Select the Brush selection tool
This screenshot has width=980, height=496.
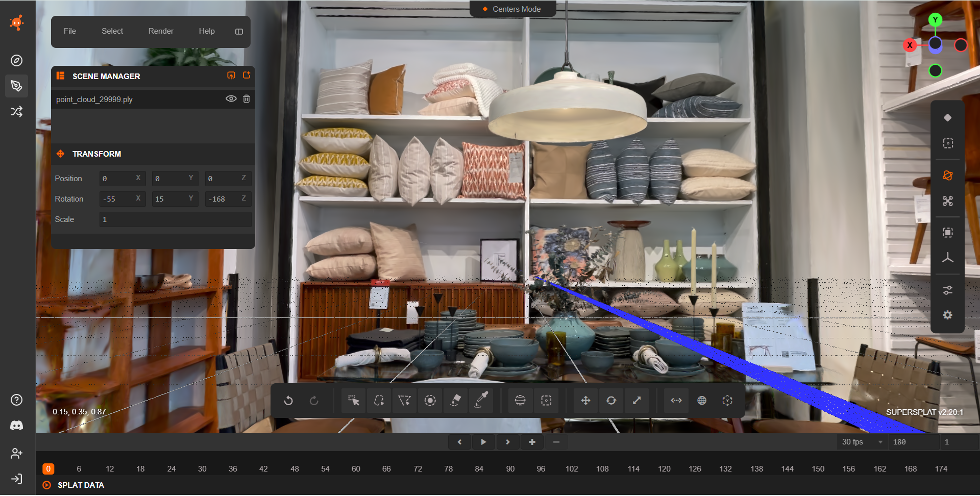tap(430, 401)
